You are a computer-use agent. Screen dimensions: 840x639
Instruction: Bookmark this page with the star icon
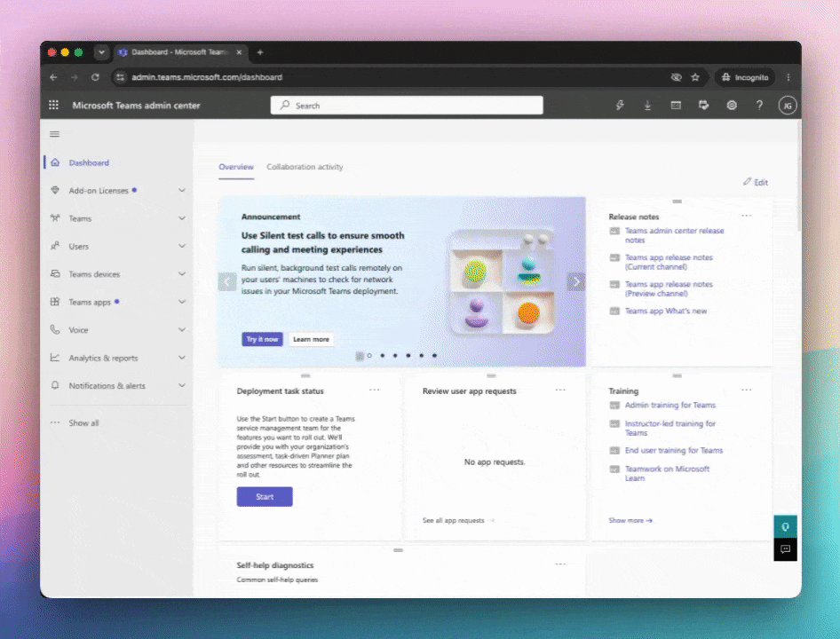point(695,77)
